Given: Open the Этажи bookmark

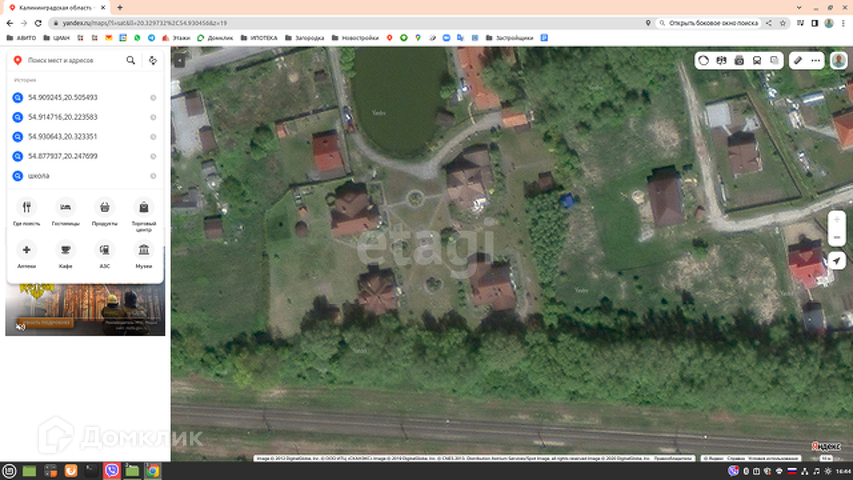Looking at the screenshot, I should pyautogui.click(x=176, y=38).
